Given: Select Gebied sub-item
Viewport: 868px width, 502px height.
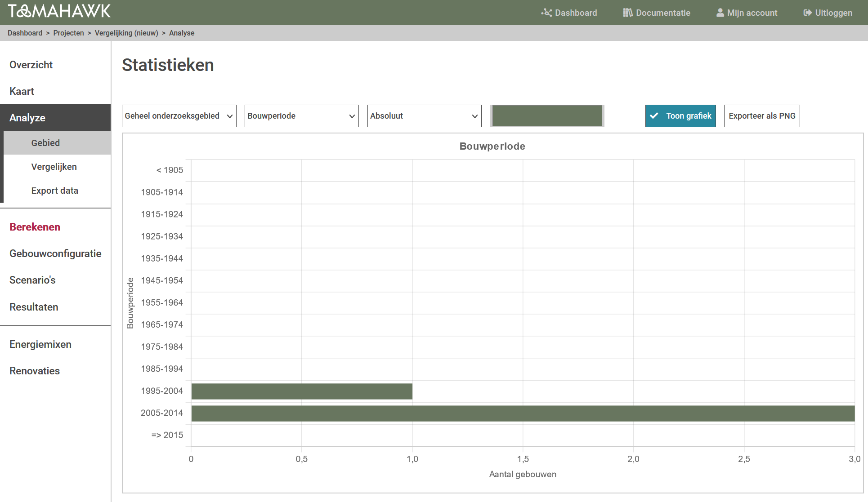Looking at the screenshot, I should click(57, 143).
